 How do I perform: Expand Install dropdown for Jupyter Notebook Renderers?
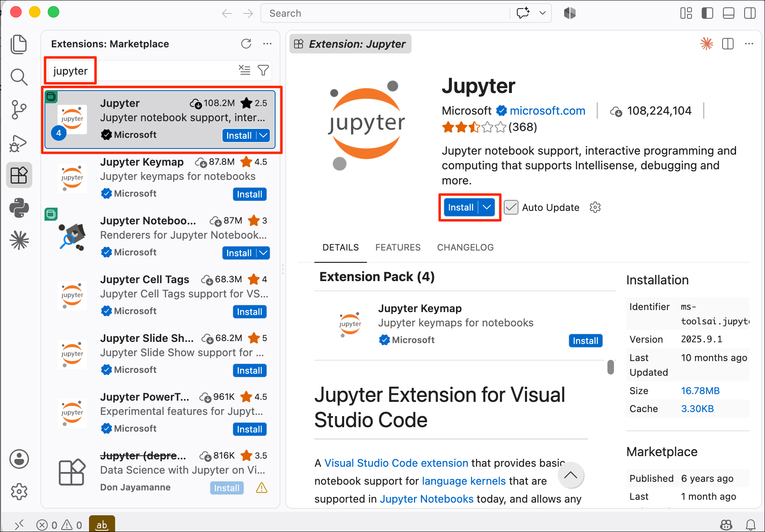point(263,253)
